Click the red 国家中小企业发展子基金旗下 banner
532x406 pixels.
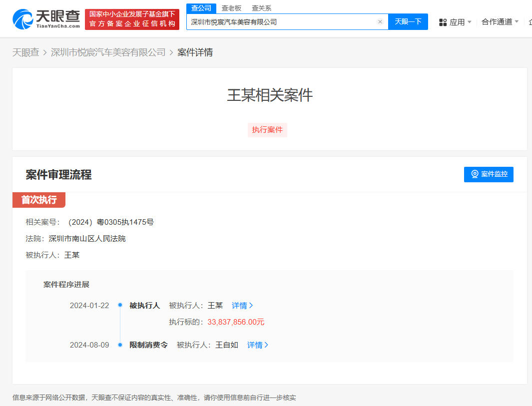(132, 18)
